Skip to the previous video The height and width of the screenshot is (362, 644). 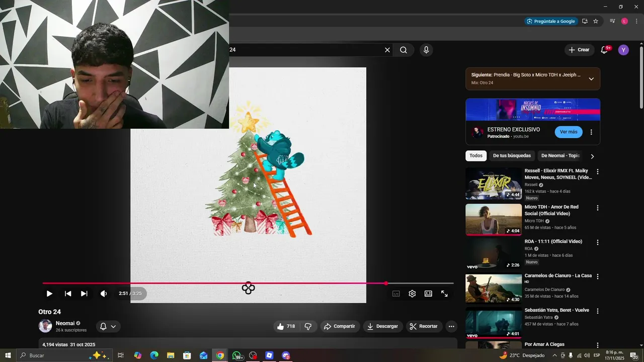(68, 294)
